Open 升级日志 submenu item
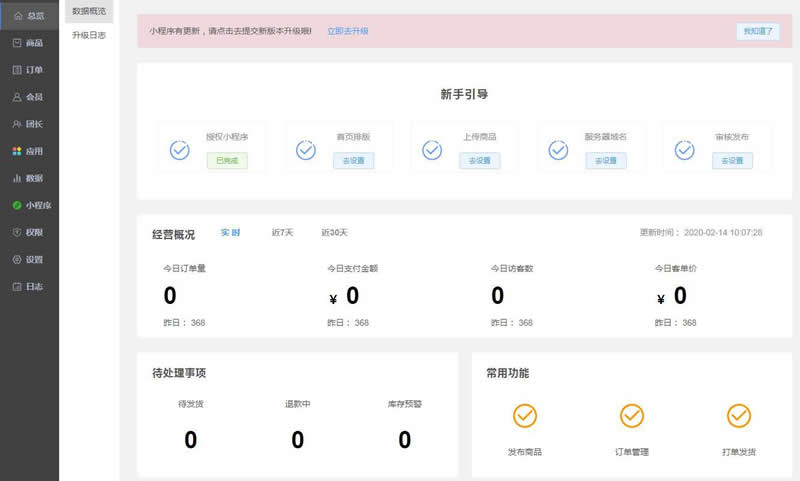Viewport: 800px width, 481px height. (89, 35)
